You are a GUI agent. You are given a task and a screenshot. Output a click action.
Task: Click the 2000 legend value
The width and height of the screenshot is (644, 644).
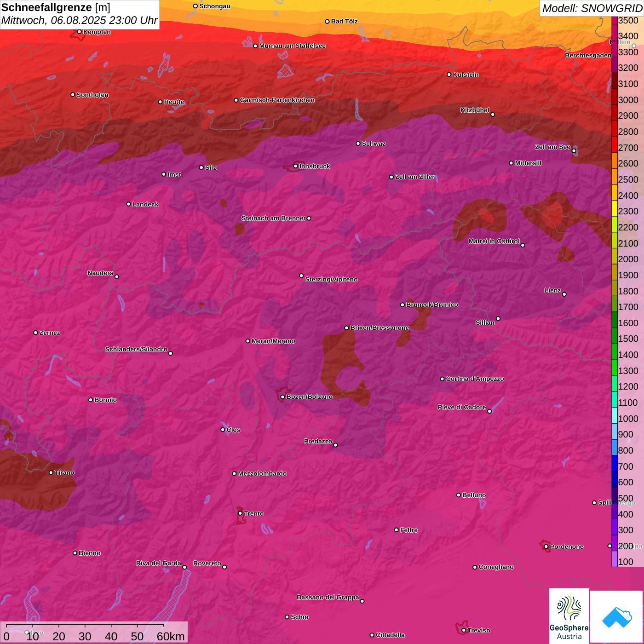(628, 259)
